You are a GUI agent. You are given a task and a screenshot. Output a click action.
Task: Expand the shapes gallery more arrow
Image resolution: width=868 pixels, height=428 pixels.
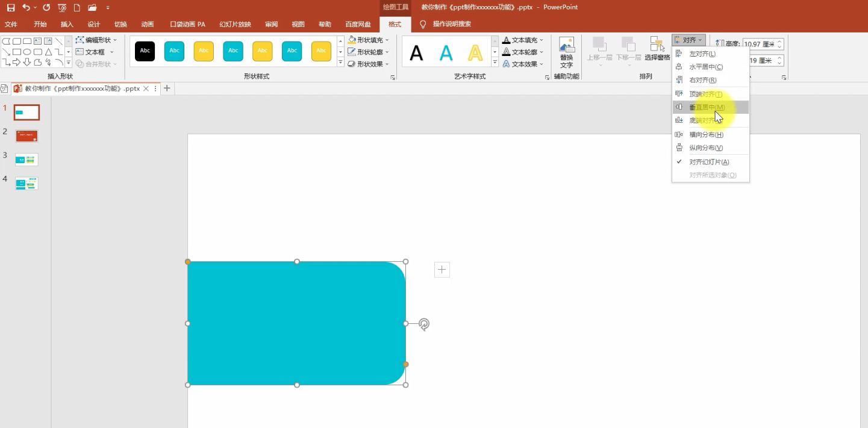69,63
